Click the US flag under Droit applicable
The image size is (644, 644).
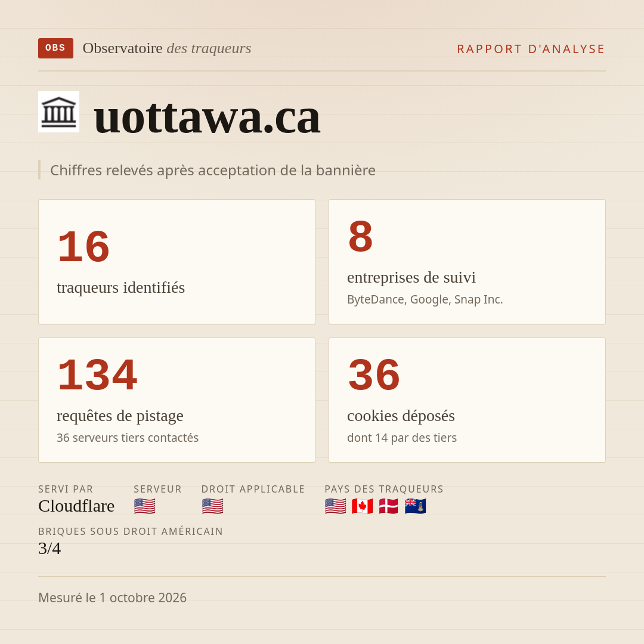tap(212, 506)
